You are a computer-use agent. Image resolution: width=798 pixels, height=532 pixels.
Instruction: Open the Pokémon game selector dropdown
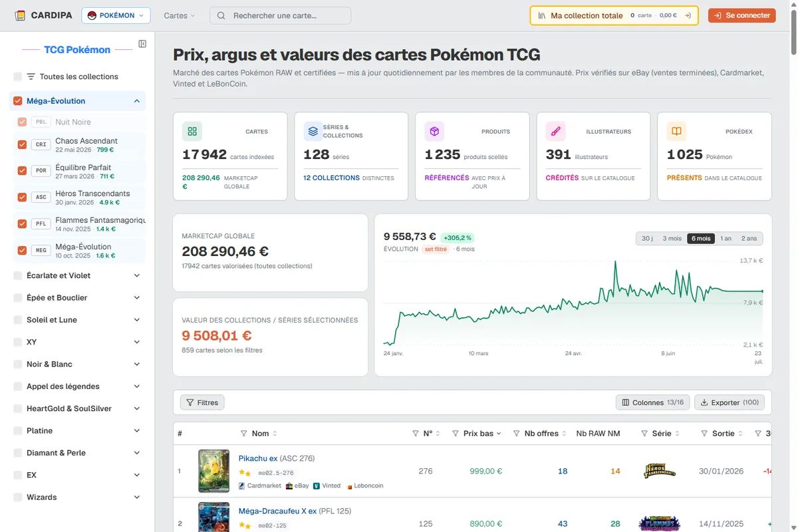(x=116, y=15)
